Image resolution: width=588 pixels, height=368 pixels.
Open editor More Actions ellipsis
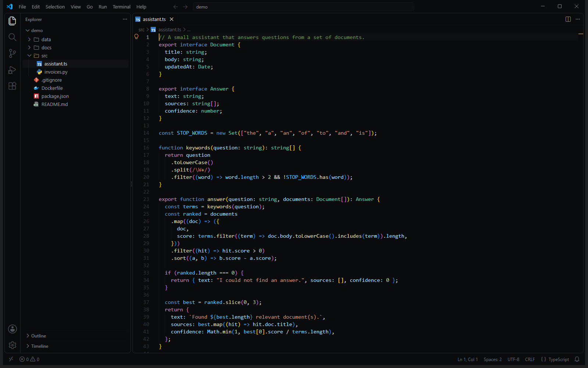(x=578, y=19)
